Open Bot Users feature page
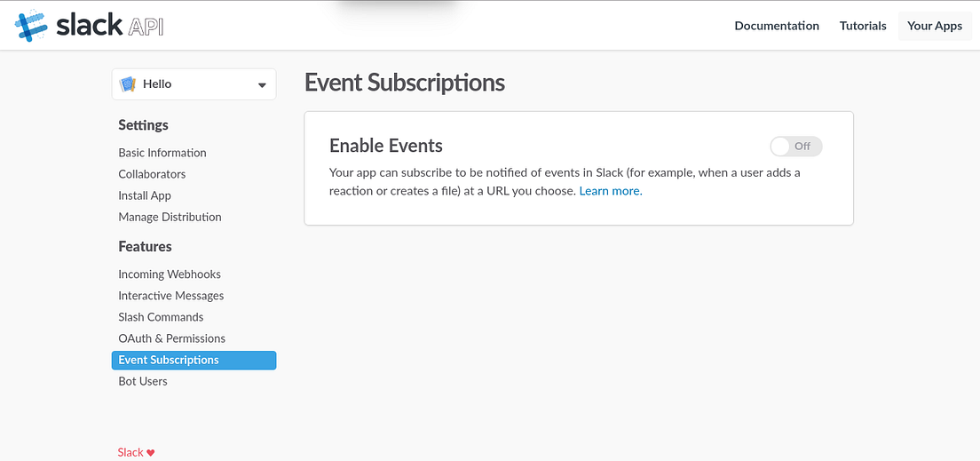 (x=143, y=381)
